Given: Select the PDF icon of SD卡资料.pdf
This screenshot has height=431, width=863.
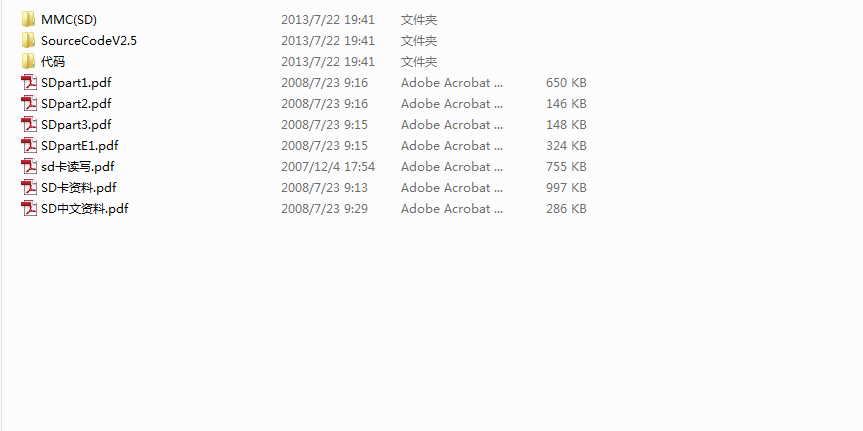Looking at the screenshot, I should [x=29, y=187].
